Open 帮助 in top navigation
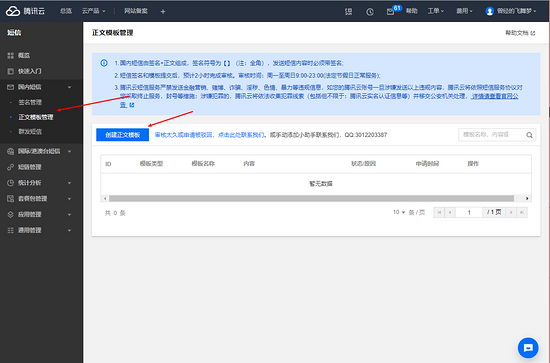 (x=412, y=11)
